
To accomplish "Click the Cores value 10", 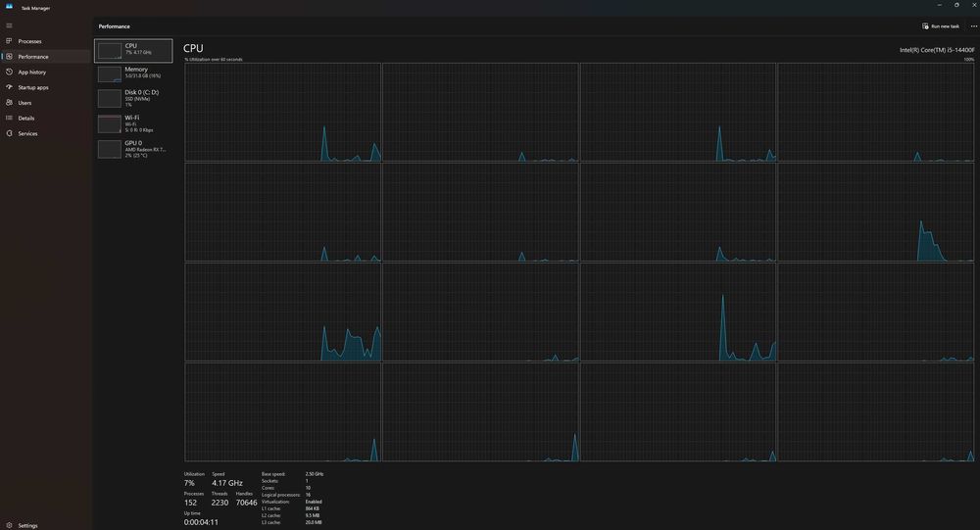I will click(x=308, y=488).
